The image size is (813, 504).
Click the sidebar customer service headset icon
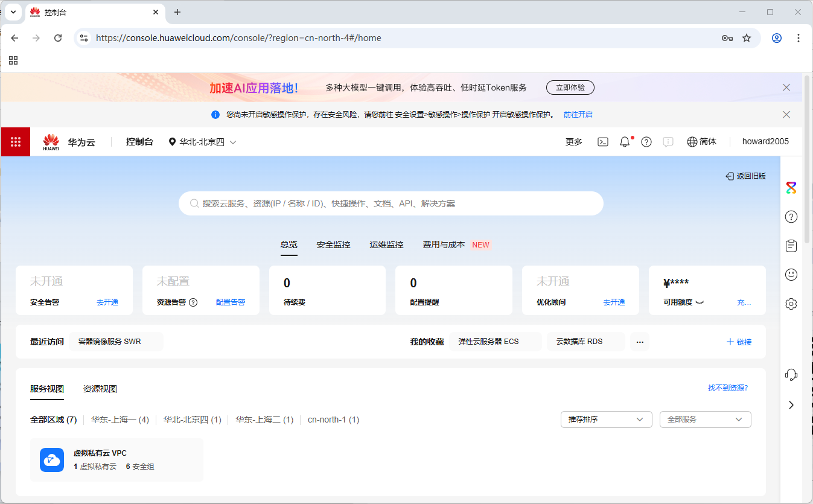[x=791, y=375]
